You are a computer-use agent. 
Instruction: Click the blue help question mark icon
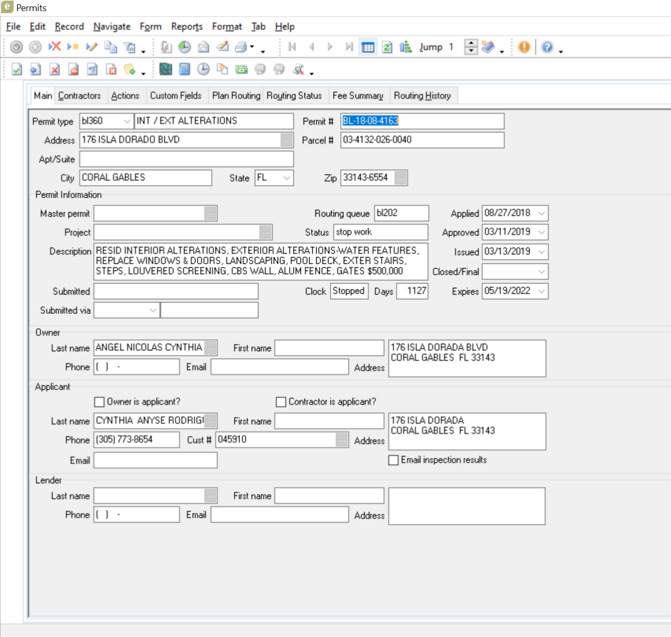(547, 47)
